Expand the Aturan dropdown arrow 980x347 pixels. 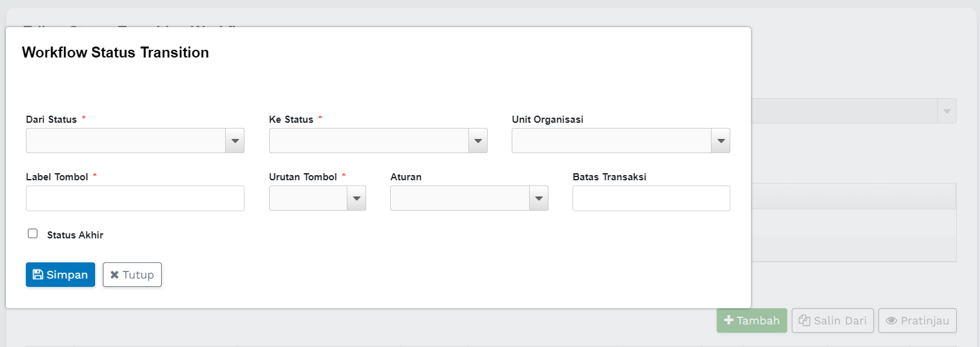point(538,198)
